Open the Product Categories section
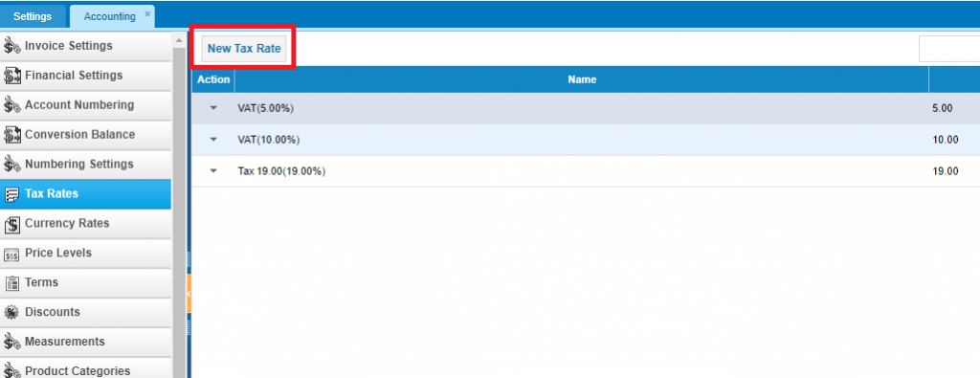 coord(85,368)
